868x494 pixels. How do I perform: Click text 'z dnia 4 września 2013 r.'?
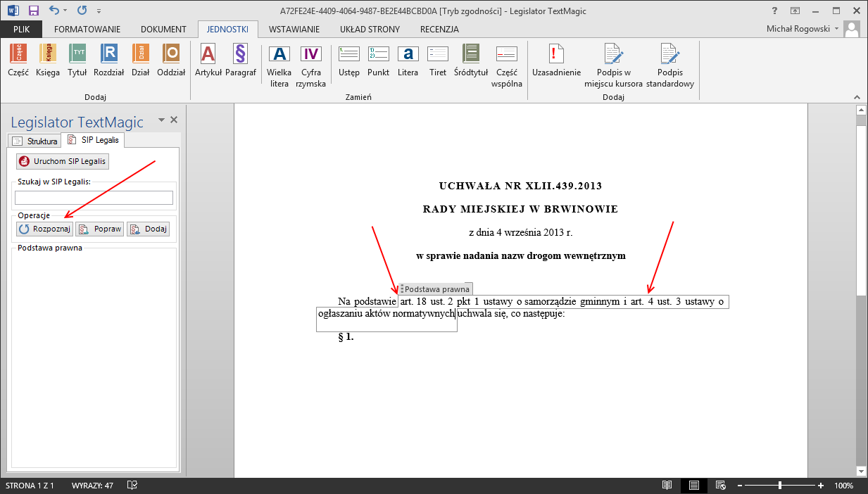[x=520, y=232]
